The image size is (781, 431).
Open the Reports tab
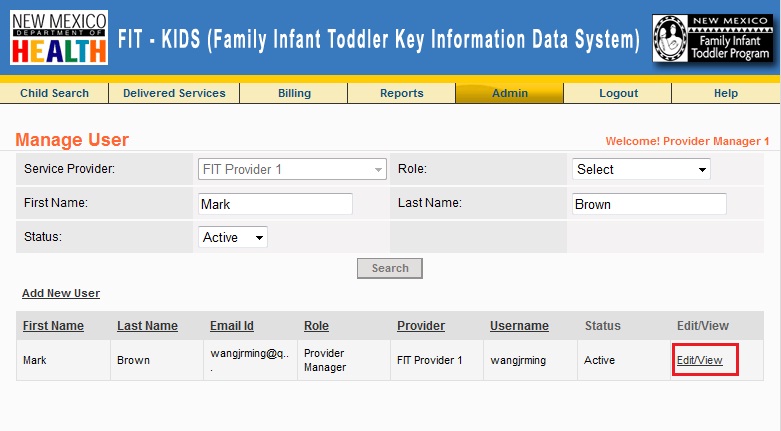point(401,93)
